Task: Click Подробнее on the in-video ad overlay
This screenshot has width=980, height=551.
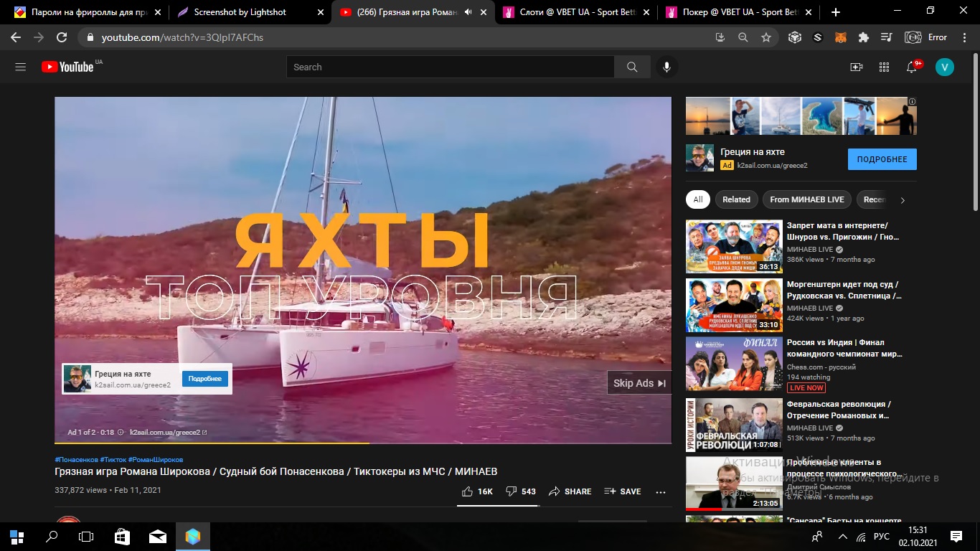Action: [x=205, y=379]
